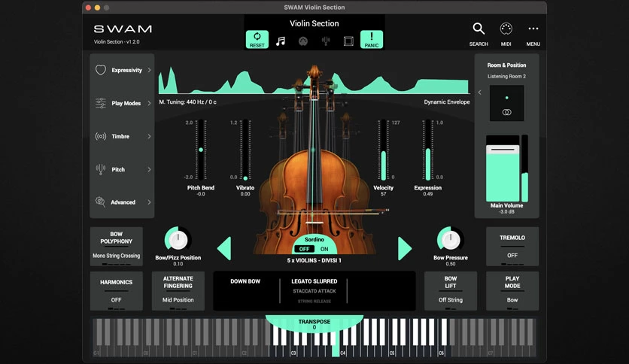Open the Play Modes menu label
This screenshot has width=629, height=364.
coord(126,104)
